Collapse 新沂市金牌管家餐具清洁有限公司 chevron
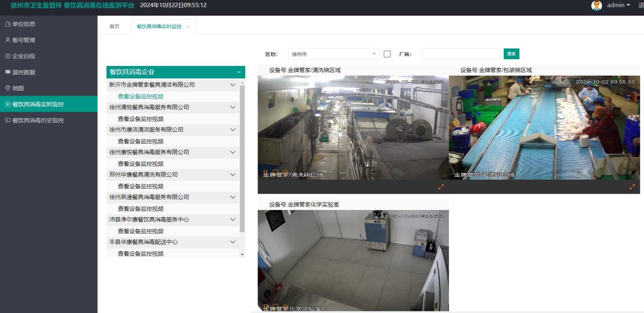 click(x=233, y=85)
